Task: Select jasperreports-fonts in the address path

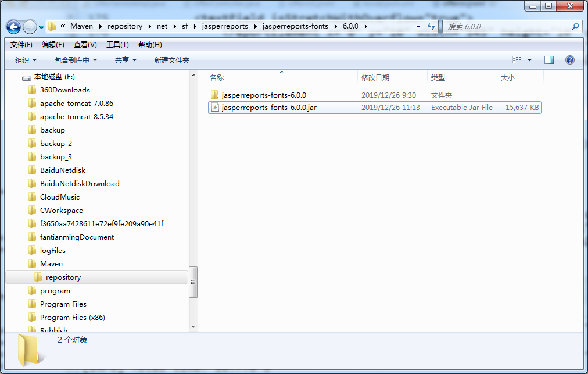Action: (295, 26)
